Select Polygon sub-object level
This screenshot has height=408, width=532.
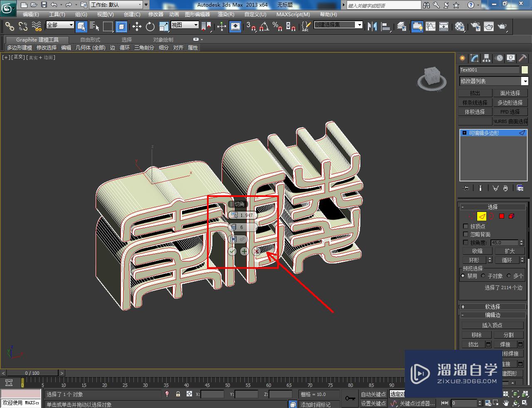[x=502, y=216]
